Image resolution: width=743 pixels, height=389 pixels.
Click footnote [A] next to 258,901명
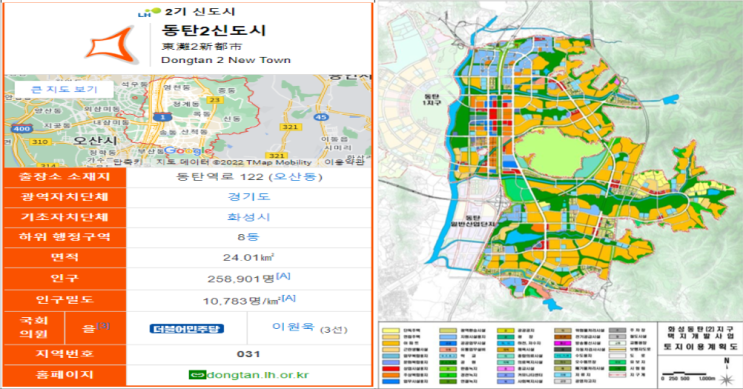[283, 276]
